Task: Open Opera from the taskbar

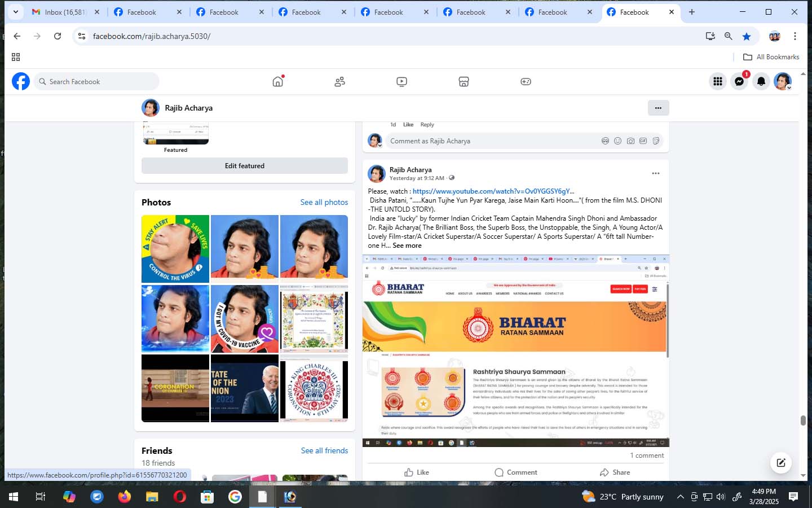Action: [x=180, y=497]
